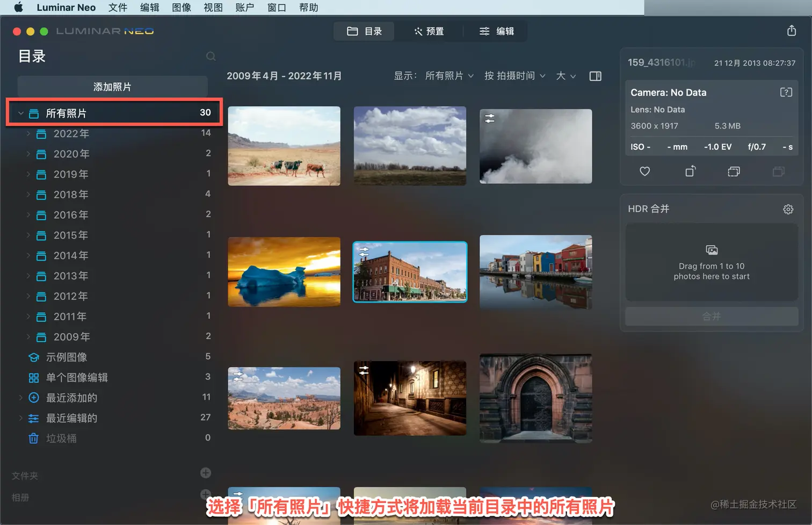This screenshot has height=525, width=812.
Task: Select the blue iceberg sunset thumbnail
Action: pos(284,272)
